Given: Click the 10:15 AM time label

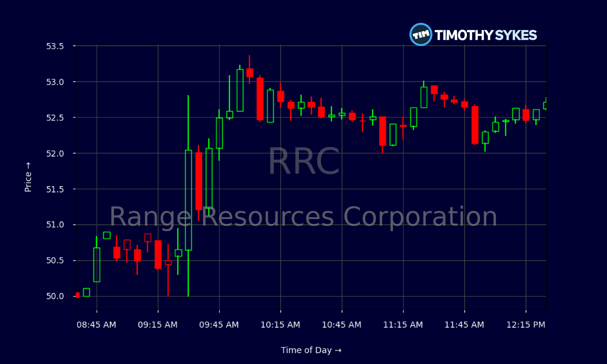Looking at the screenshot, I should tap(281, 325).
